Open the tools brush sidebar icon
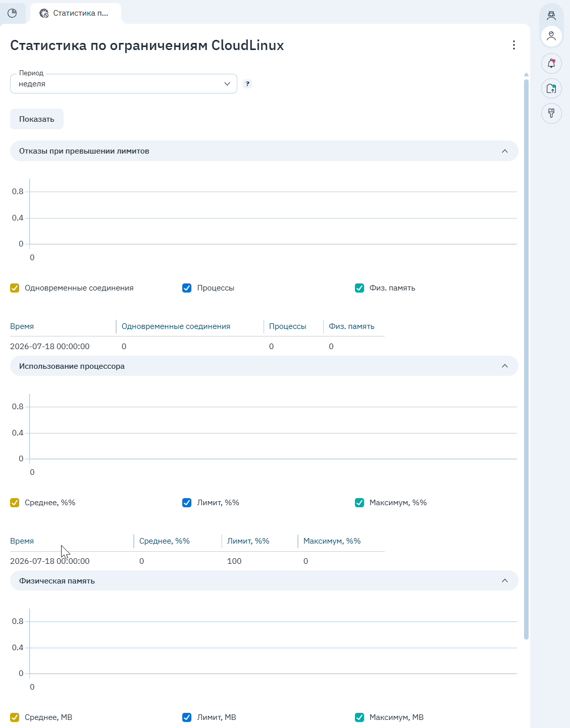 click(x=551, y=113)
